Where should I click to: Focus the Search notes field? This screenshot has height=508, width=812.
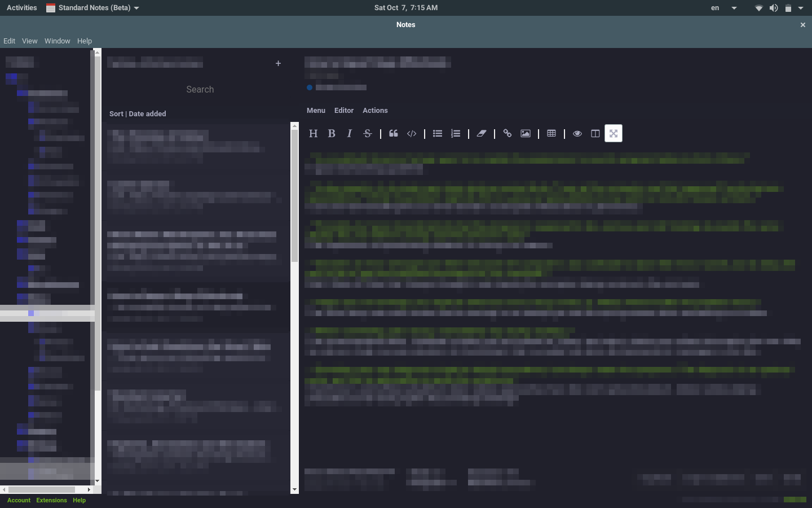point(200,90)
